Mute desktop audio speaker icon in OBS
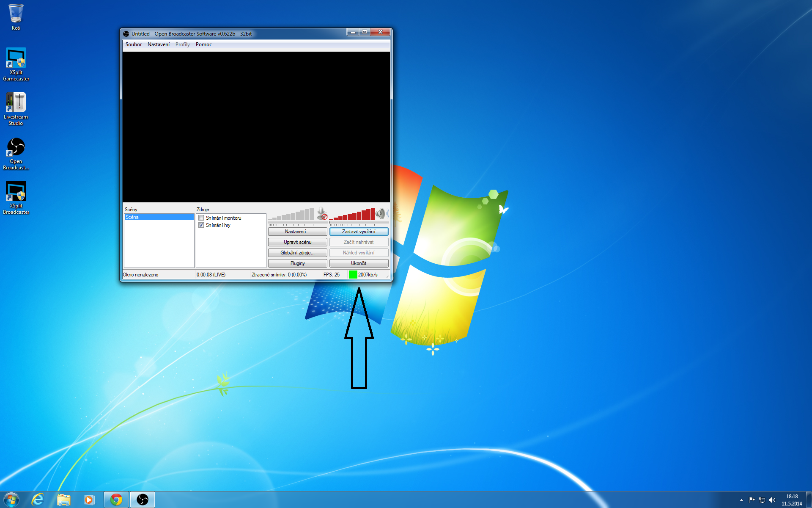 click(x=381, y=213)
